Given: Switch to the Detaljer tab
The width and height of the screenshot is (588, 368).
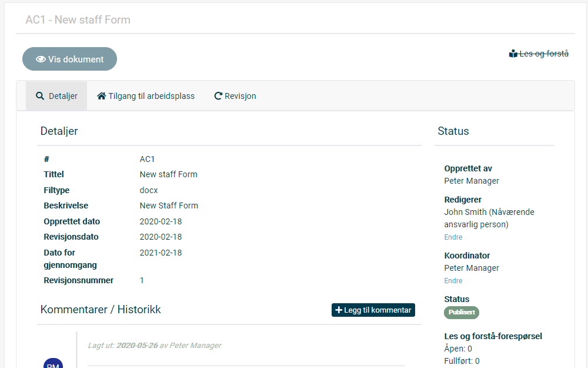Looking at the screenshot, I should pos(56,96).
